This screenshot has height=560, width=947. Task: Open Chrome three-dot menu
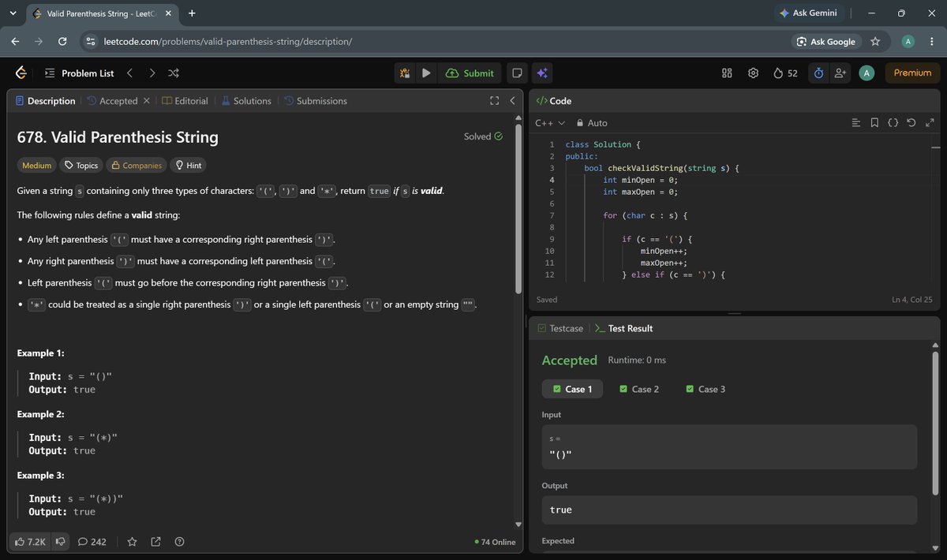(934, 41)
